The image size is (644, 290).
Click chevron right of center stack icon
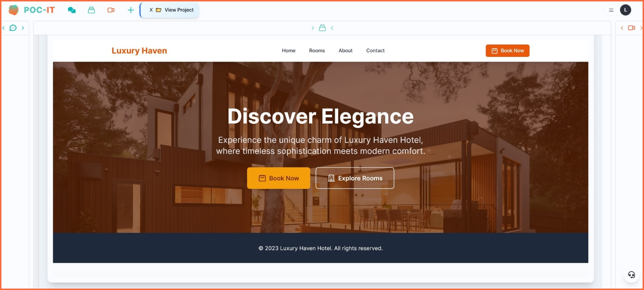(x=332, y=28)
